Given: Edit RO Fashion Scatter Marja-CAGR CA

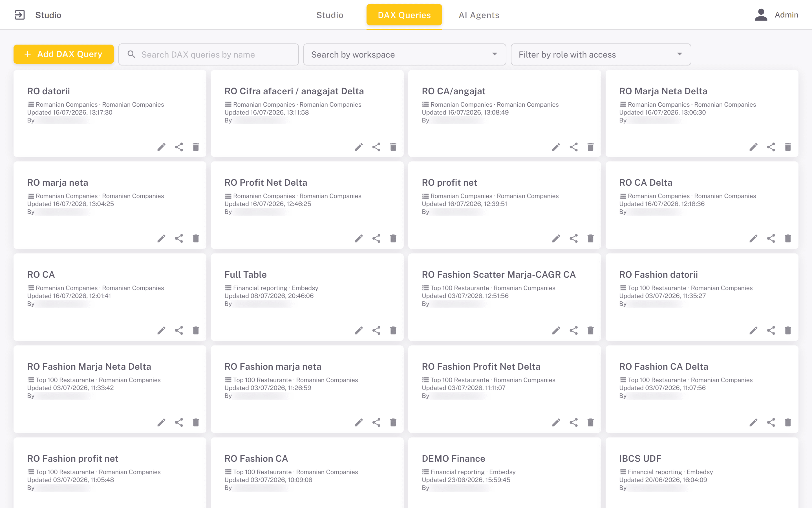Looking at the screenshot, I should pos(556,330).
